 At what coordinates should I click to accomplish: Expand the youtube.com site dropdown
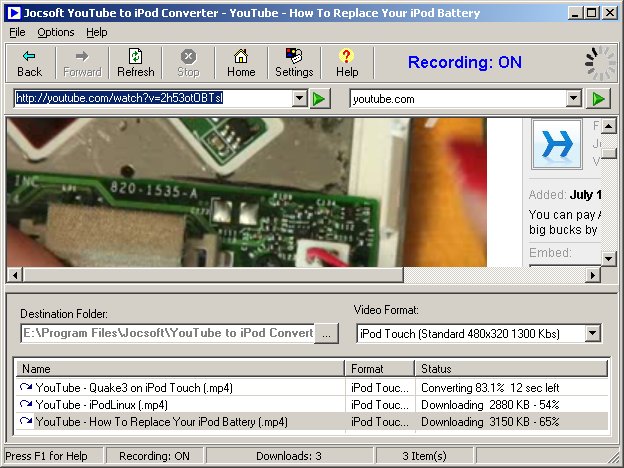[574, 98]
